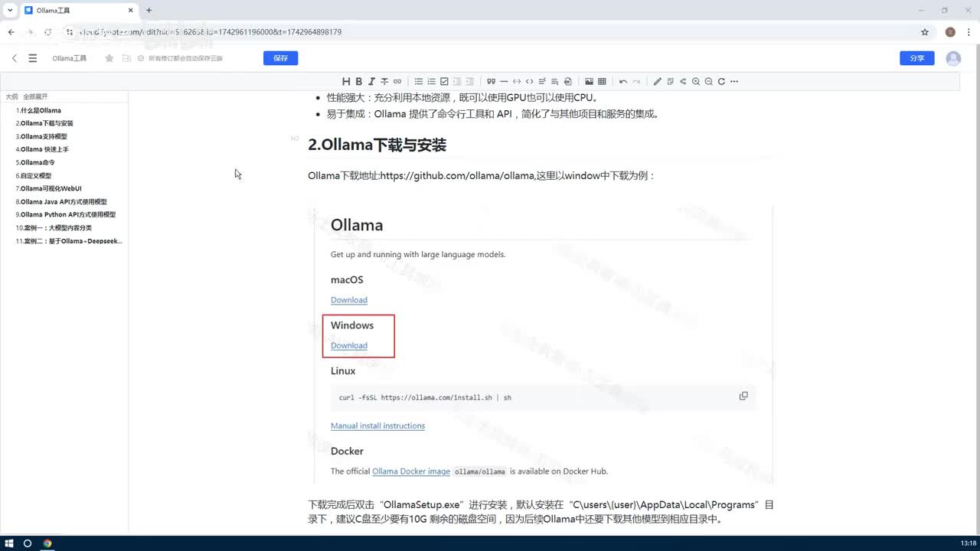This screenshot has height=551, width=980.
Task: Zoom in with the magnifier-plus icon
Action: [696, 81]
